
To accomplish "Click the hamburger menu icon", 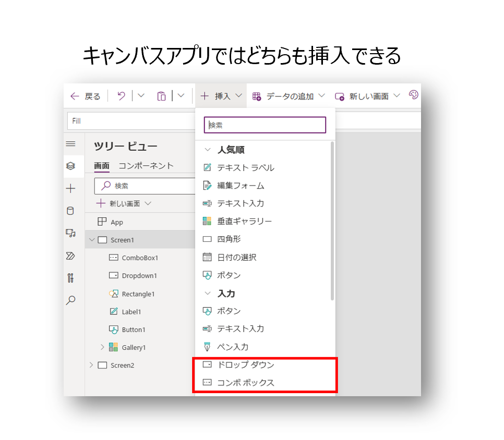I will pyautogui.click(x=72, y=144).
